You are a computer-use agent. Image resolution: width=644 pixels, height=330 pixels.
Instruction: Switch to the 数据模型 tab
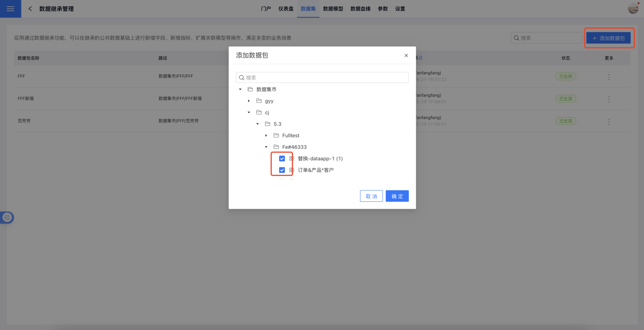[x=333, y=9]
